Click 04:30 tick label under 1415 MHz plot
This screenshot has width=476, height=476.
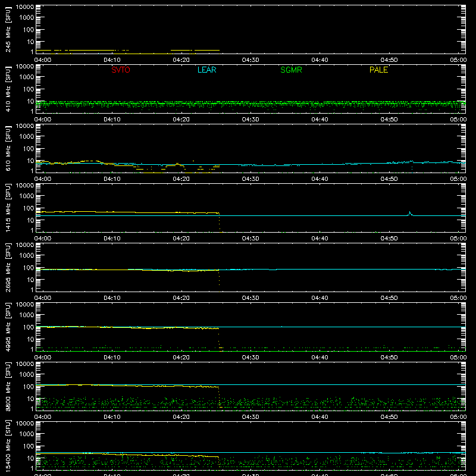pyautogui.click(x=250, y=239)
